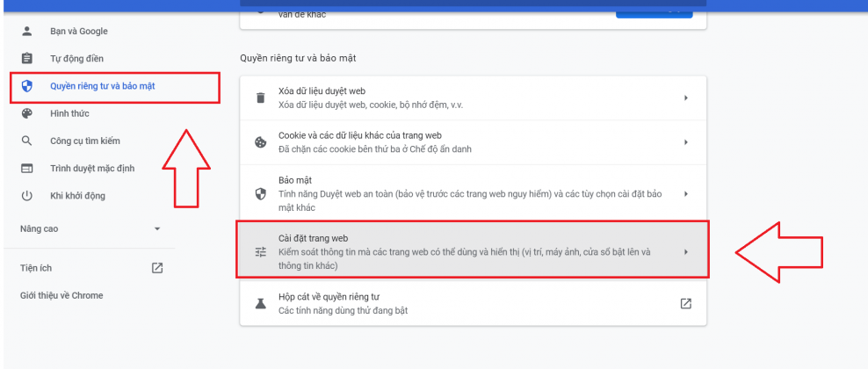Click the clipboard icon for Tự động điền
This screenshot has width=868, height=369.
(26, 59)
